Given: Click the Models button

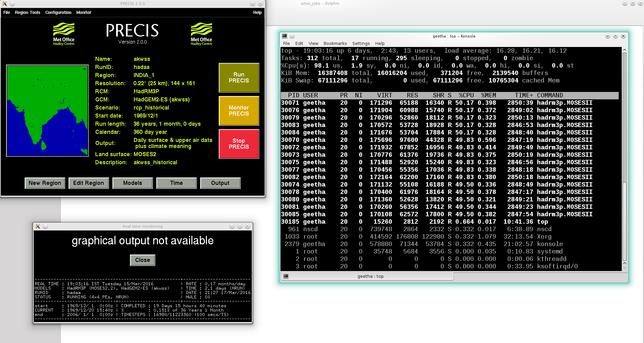Looking at the screenshot, I should coord(133,183).
